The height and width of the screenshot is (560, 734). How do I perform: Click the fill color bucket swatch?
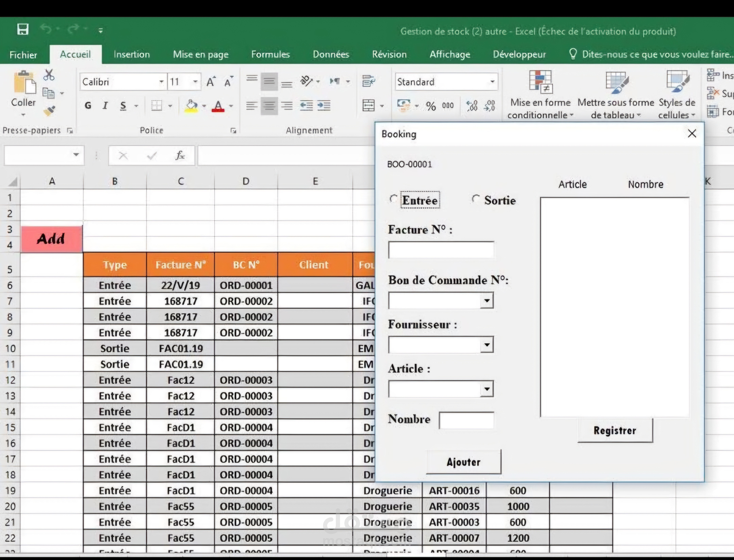pyautogui.click(x=191, y=106)
